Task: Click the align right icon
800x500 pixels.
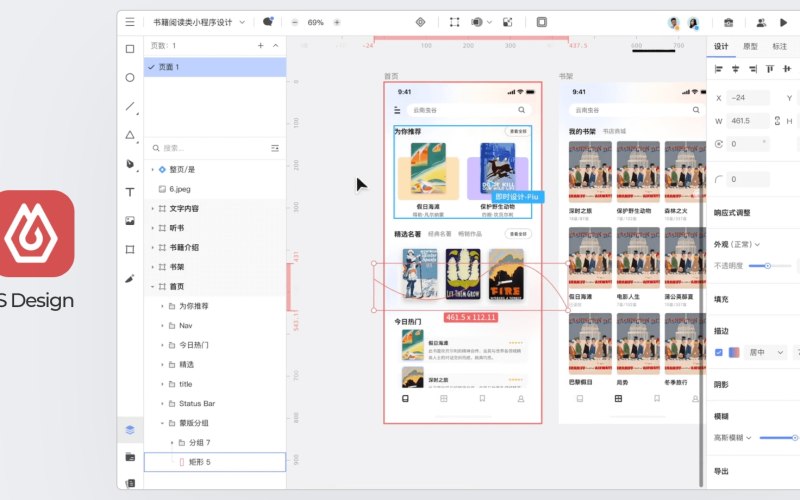Action: tap(753, 69)
